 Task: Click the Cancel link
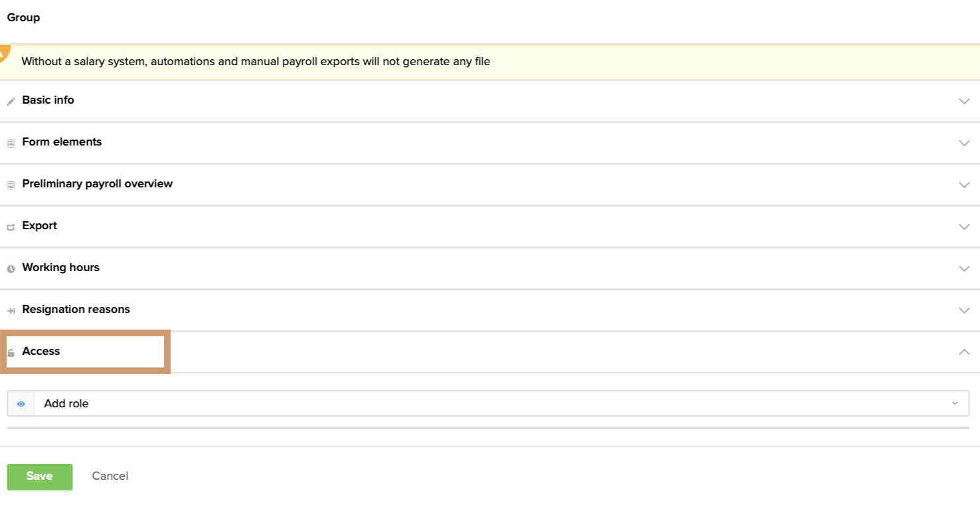(x=110, y=476)
